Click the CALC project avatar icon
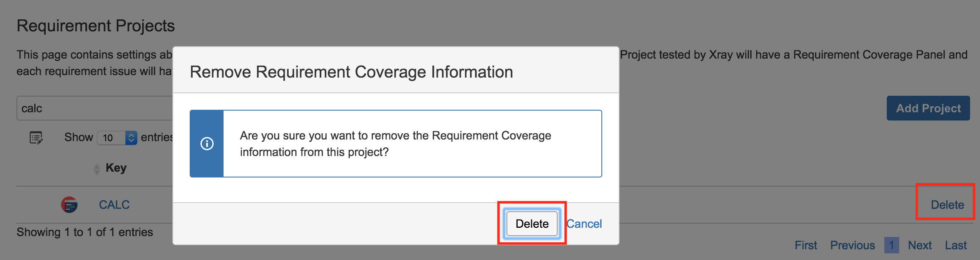 [x=69, y=205]
